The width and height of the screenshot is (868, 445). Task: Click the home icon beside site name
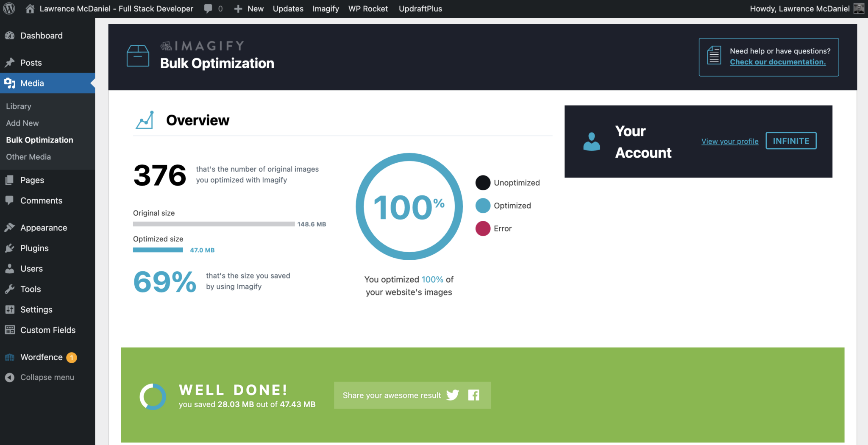(x=30, y=8)
